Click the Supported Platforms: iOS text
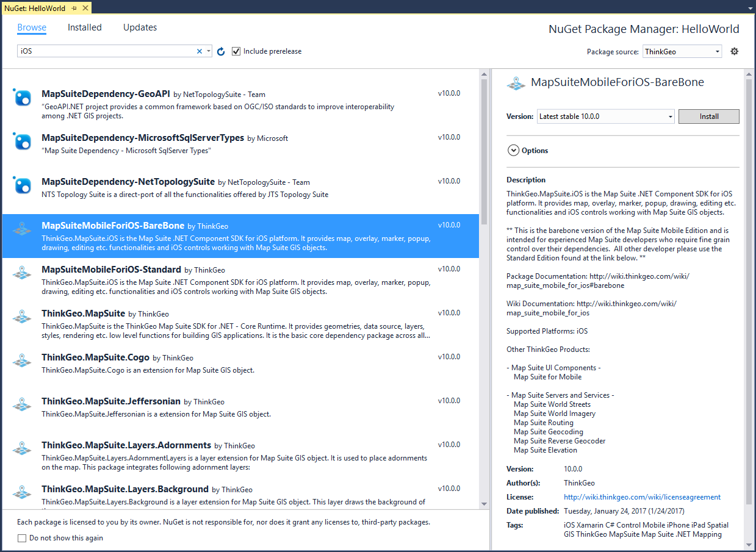 coord(547,331)
